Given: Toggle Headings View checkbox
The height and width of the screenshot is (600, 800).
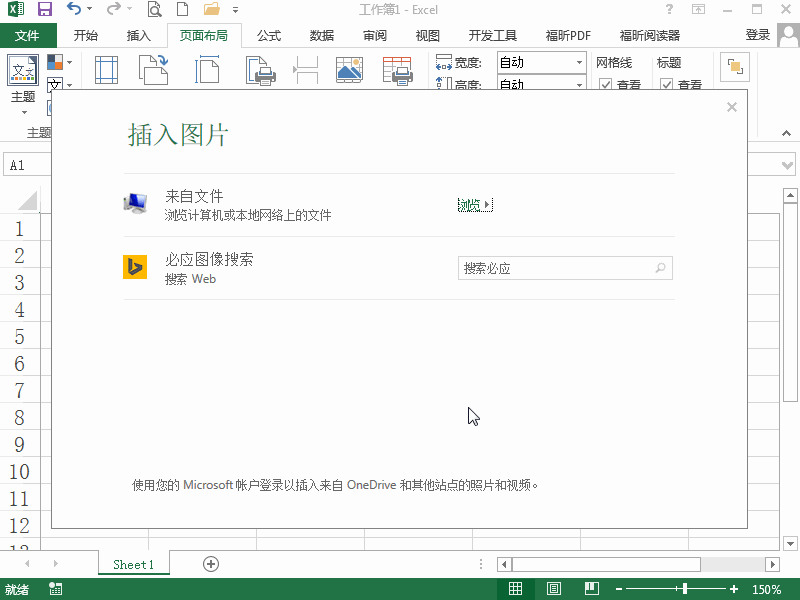Looking at the screenshot, I should (x=666, y=84).
